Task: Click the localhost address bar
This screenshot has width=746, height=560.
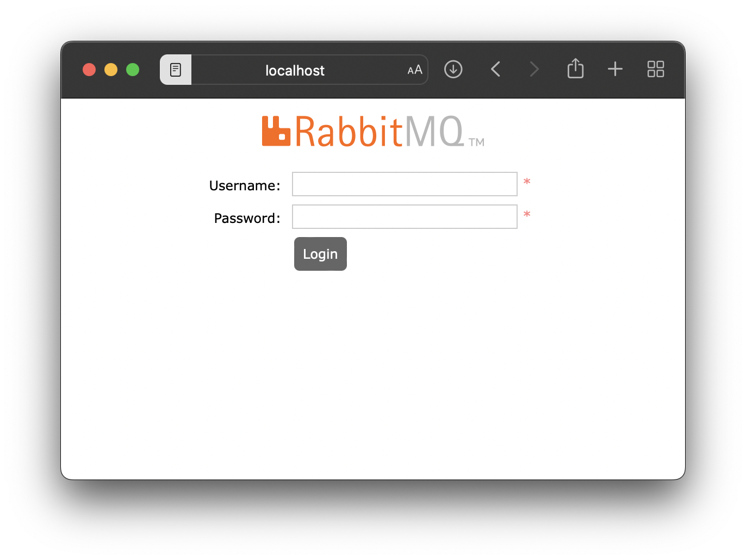Action: [295, 70]
